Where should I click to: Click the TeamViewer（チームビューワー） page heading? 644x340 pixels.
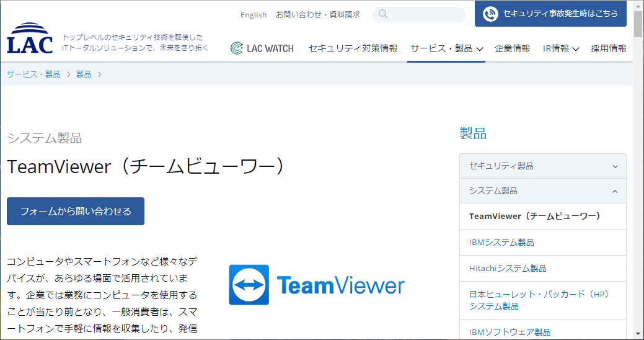pos(146,167)
